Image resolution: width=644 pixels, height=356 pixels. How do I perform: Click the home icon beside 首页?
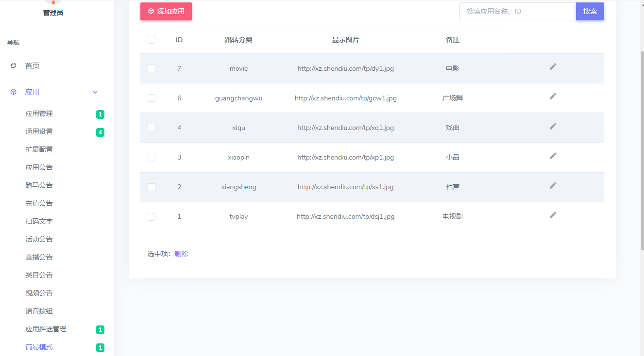(14, 66)
